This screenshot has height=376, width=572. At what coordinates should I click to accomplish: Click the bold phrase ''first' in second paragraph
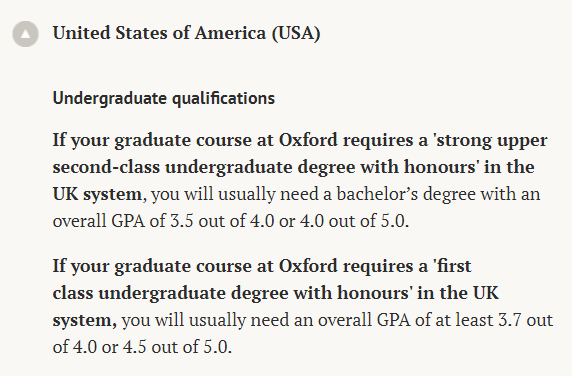tap(452, 266)
